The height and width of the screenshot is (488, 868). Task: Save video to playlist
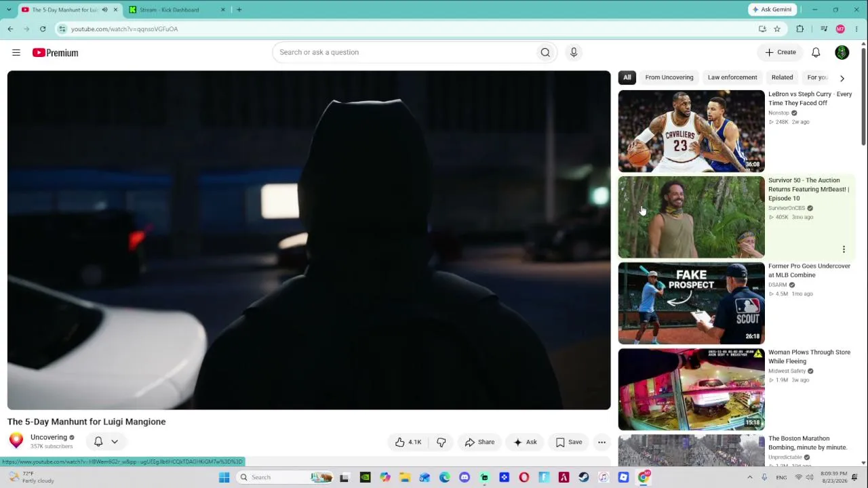click(569, 442)
